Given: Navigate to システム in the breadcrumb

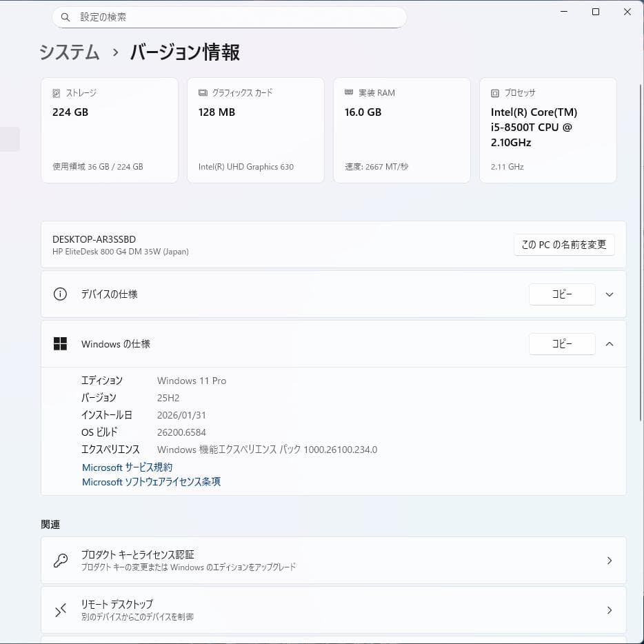Looking at the screenshot, I should 68,52.
